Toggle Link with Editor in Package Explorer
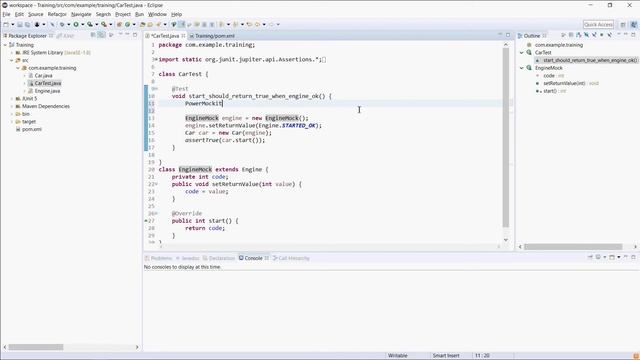 pos(102,36)
